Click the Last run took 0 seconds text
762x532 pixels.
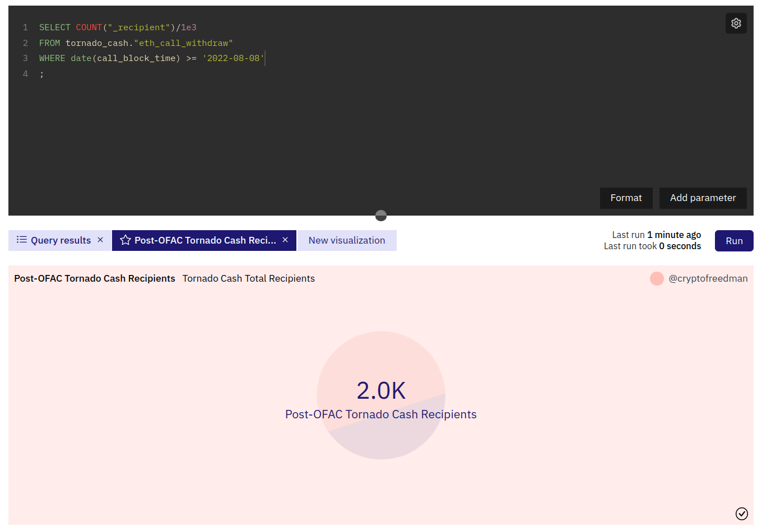click(x=652, y=246)
